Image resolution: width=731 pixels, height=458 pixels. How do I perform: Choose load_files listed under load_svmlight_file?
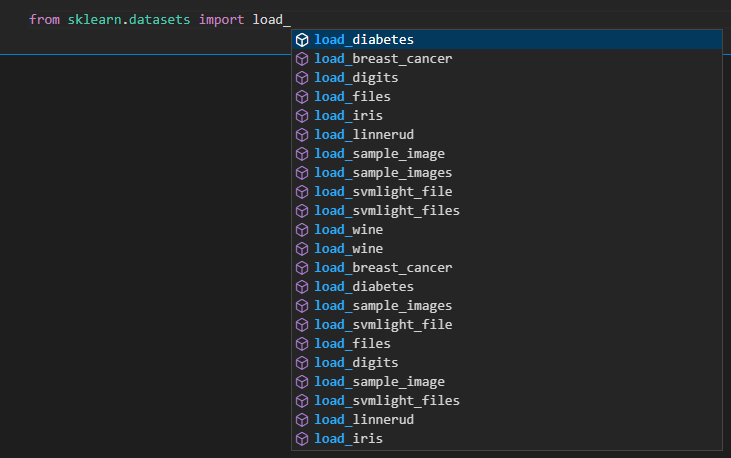[x=507, y=344]
